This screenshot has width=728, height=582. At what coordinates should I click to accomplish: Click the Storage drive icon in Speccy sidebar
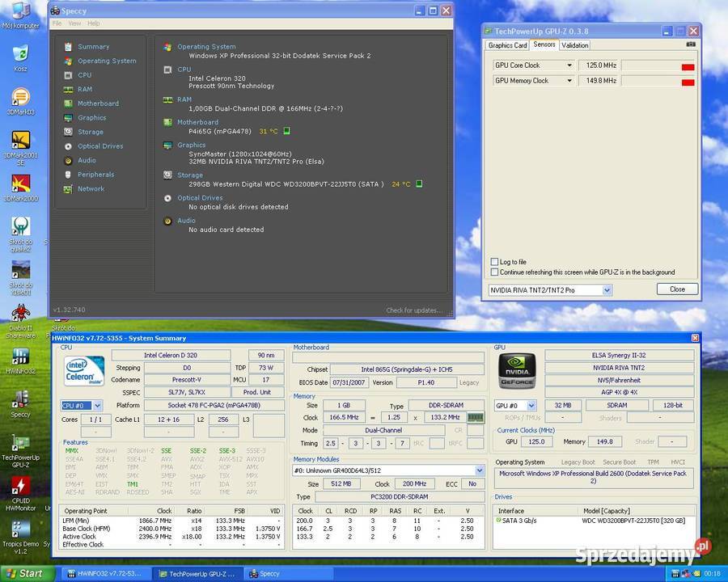point(68,132)
